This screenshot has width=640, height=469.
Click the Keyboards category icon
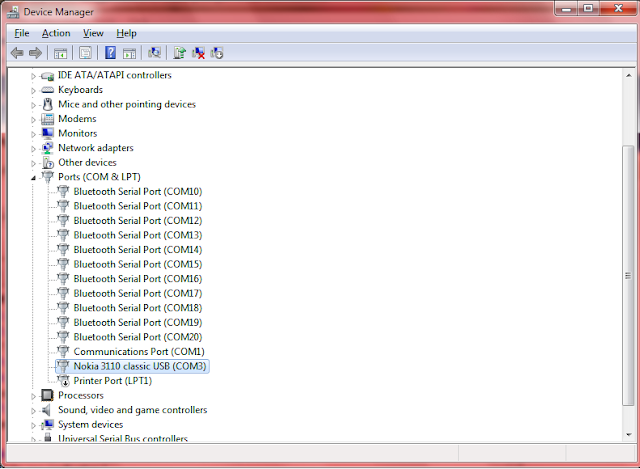coord(48,90)
